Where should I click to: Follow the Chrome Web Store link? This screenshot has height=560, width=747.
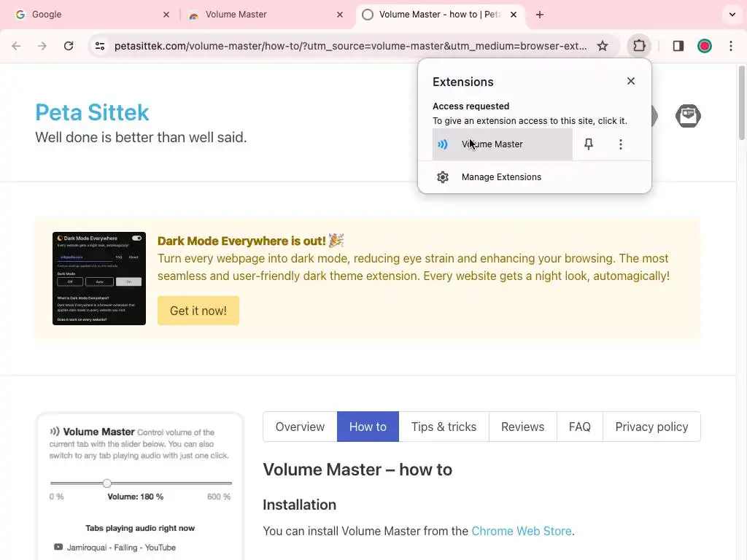[521, 531]
